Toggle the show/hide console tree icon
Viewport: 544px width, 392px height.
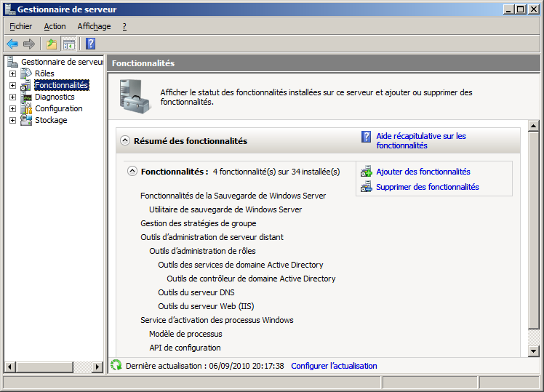click(68, 44)
